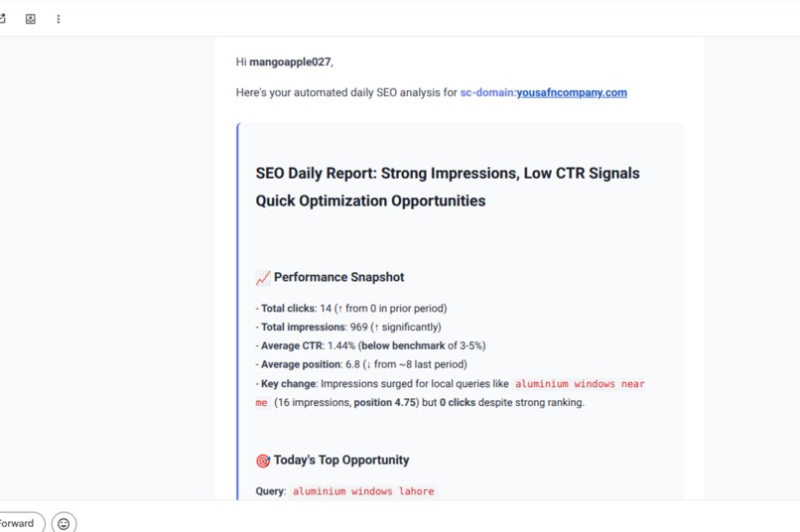Click the 'aluminium windows lahore' query code

pos(363,491)
